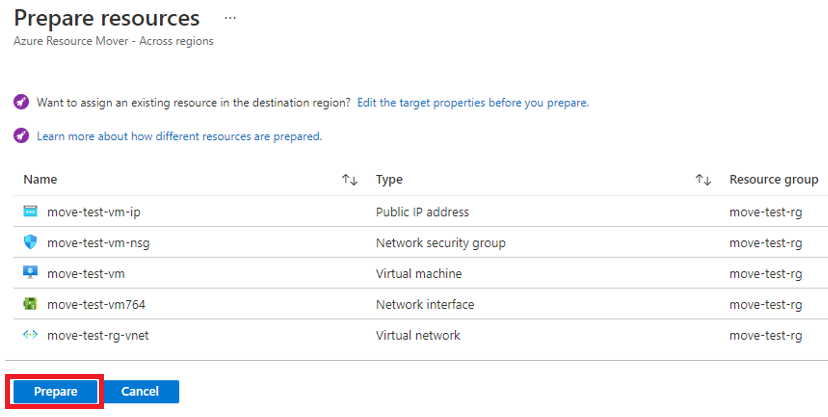828x417 pixels.
Task: Click the Resource group column header
Action: coord(774,179)
